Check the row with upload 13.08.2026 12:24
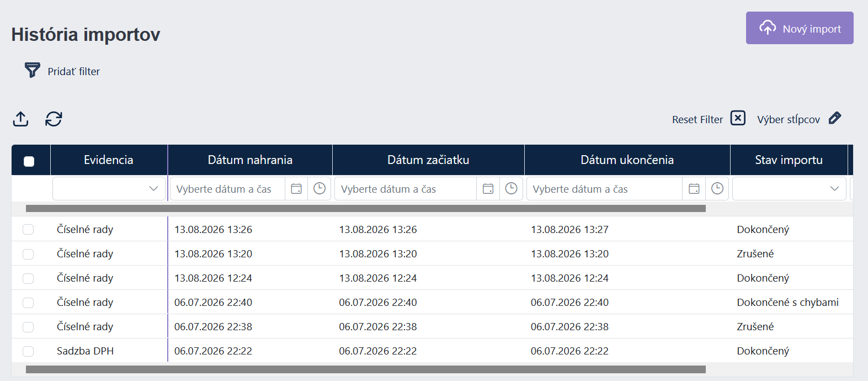The height and width of the screenshot is (381, 868). click(28, 278)
